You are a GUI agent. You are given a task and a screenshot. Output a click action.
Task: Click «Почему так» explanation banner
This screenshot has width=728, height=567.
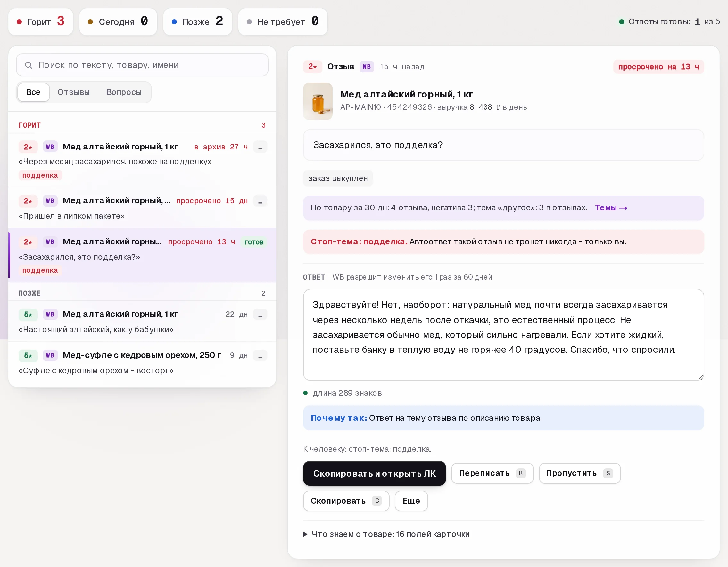(x=503, y=418)
